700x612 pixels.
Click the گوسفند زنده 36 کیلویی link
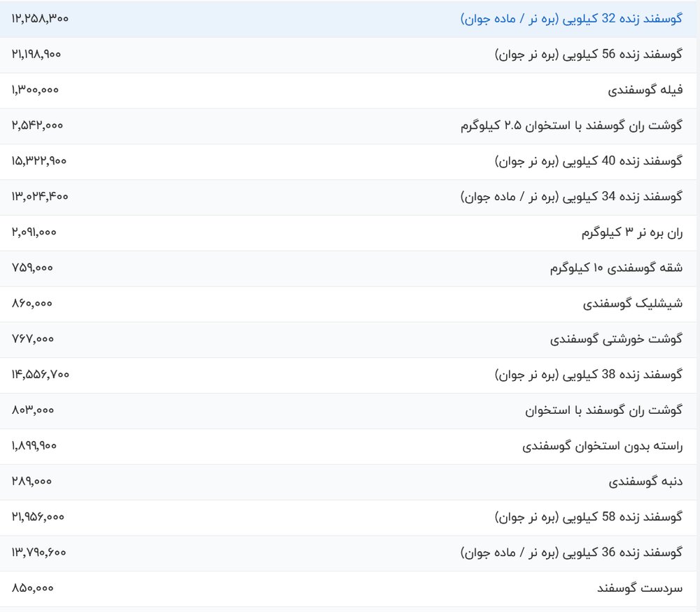coord(571,553)
